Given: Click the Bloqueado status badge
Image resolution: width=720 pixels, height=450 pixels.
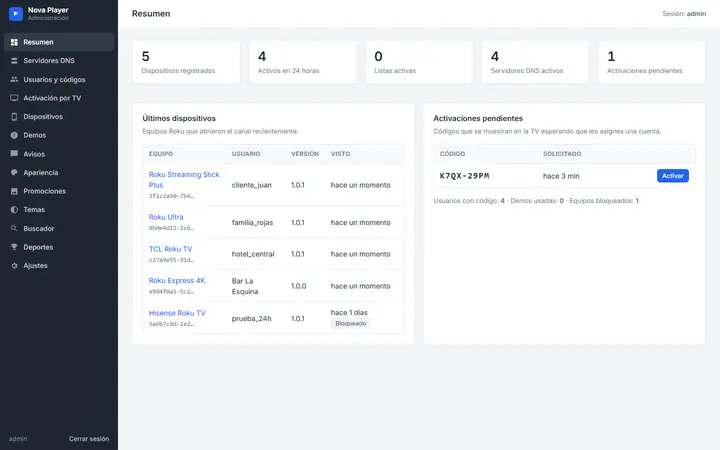Looking at the screenshot, I should [350, 323].
